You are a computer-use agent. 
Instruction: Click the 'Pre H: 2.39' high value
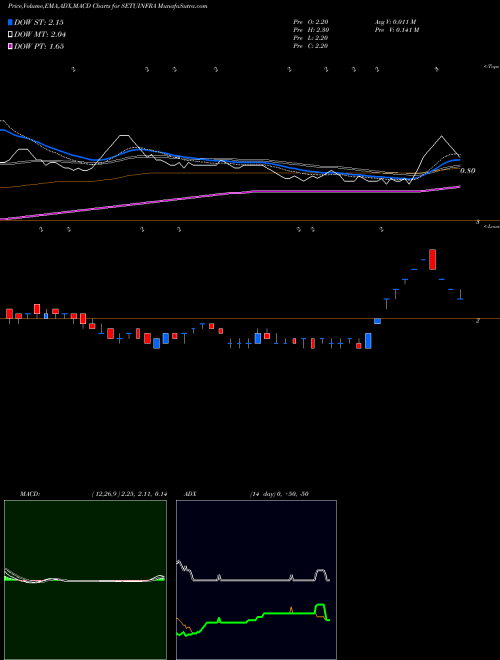[311, 30]
